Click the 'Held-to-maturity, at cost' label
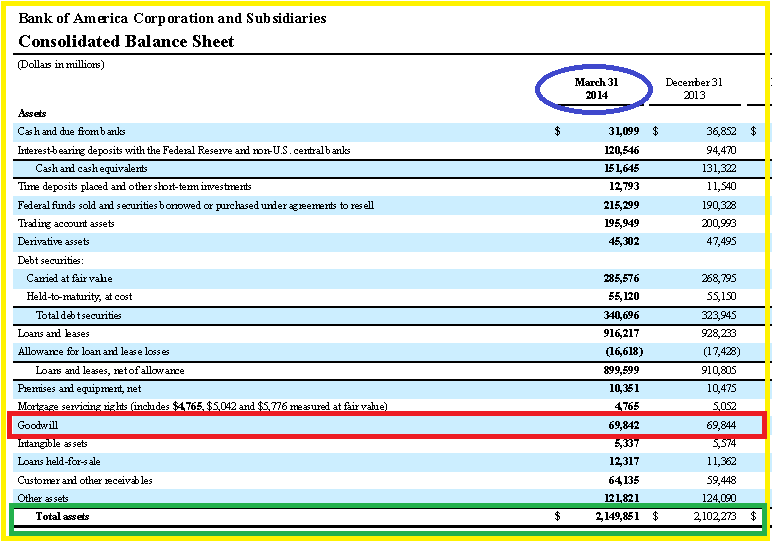The image size is (772, 544). [79, 297]
